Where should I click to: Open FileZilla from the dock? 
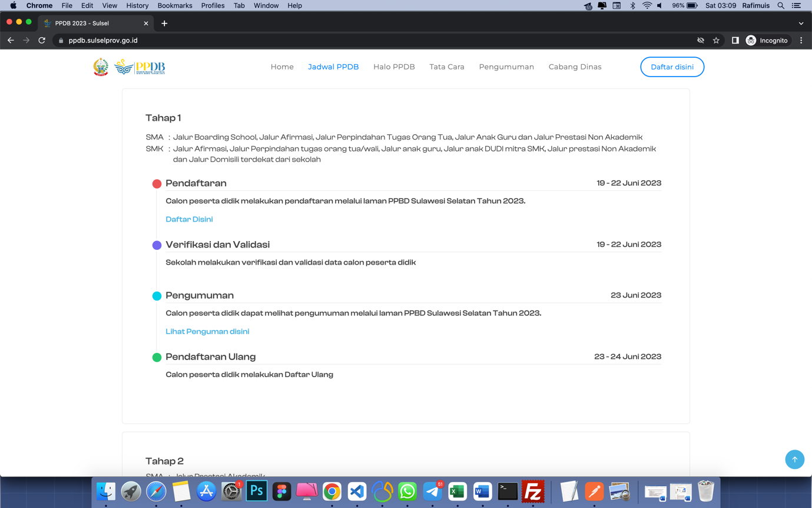(x=533, y=491)
